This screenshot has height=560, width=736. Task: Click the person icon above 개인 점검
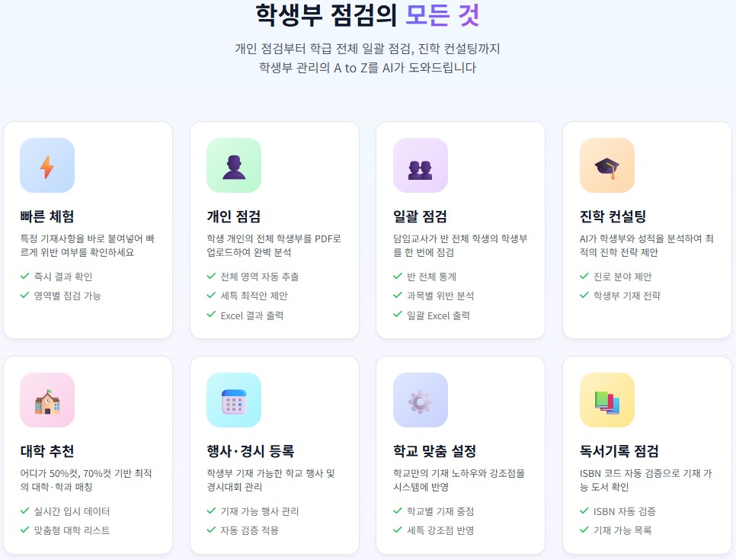(234, 165)
